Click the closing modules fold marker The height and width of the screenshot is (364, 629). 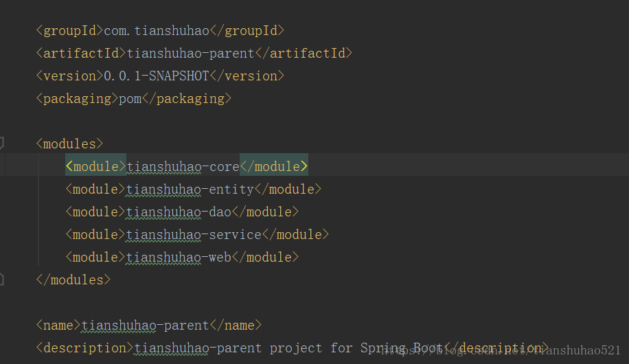click(x=1, y=280)
